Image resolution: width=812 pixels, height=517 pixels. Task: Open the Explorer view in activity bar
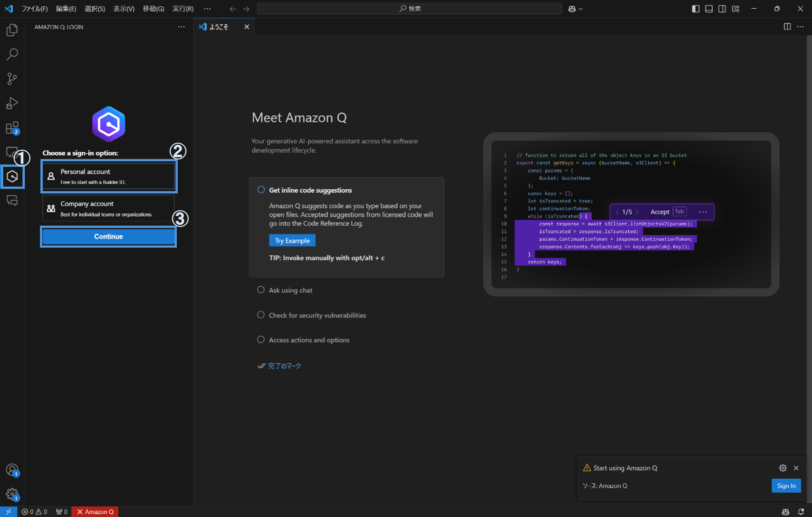coord(12,30)
